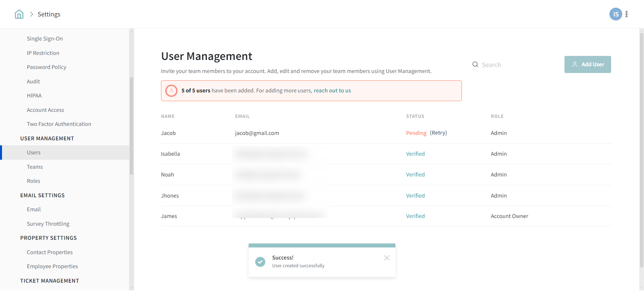Click the user limit warning icon
This screenshot has height=291, width=644.
point(171,91)
